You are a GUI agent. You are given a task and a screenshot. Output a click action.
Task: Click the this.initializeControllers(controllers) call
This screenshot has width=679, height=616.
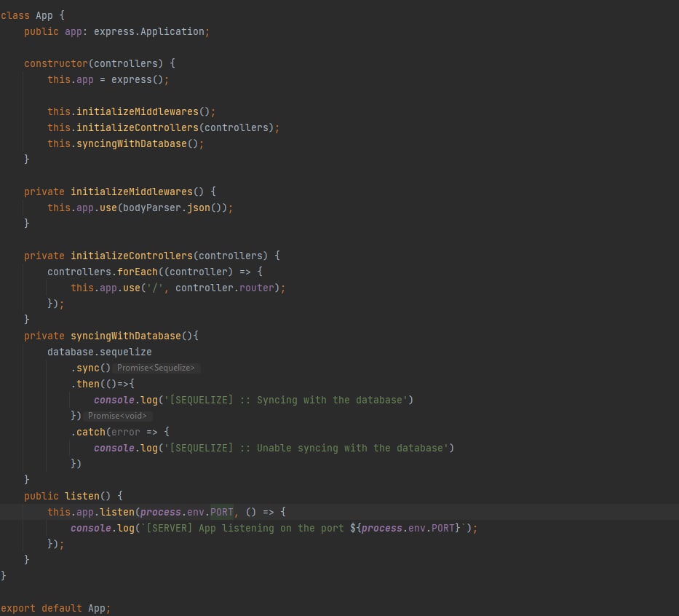pyautogui.click(x=163, y=128)
